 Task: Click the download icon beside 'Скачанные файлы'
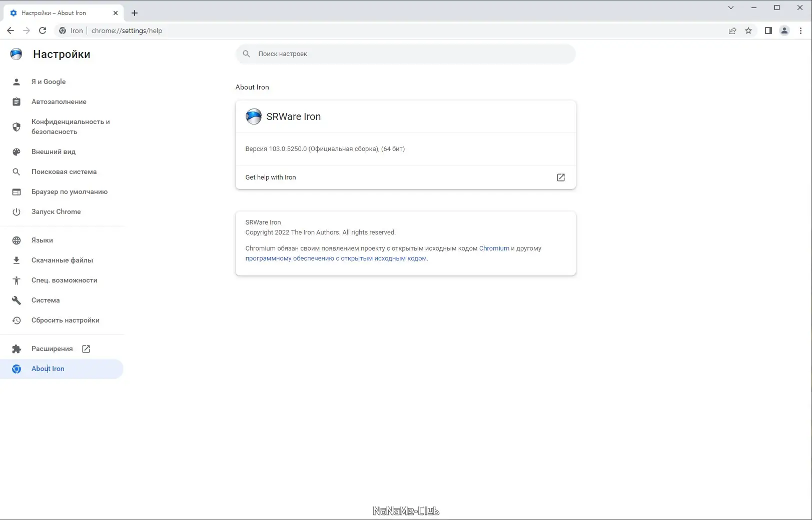coord(17,260)
